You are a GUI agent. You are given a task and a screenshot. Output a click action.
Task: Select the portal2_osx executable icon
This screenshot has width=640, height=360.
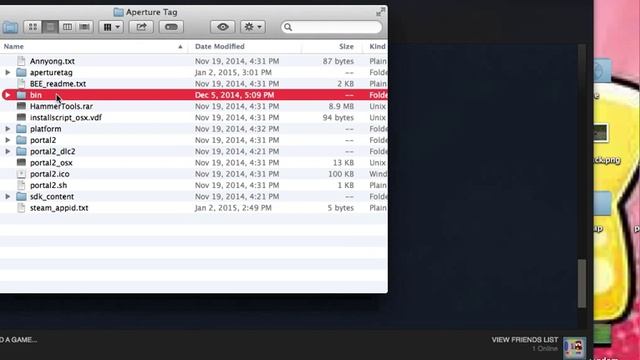(x=21, y=162)
